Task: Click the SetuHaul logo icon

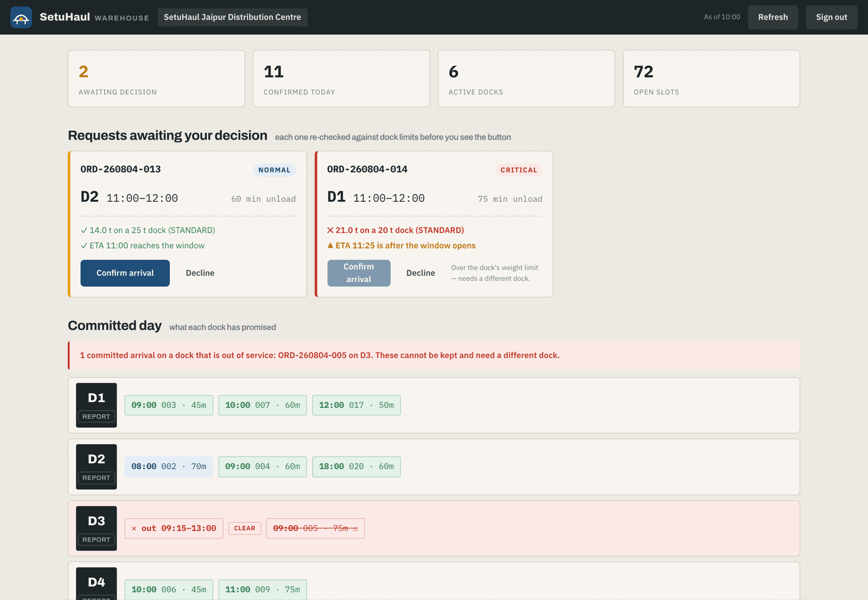Action: 21,17
